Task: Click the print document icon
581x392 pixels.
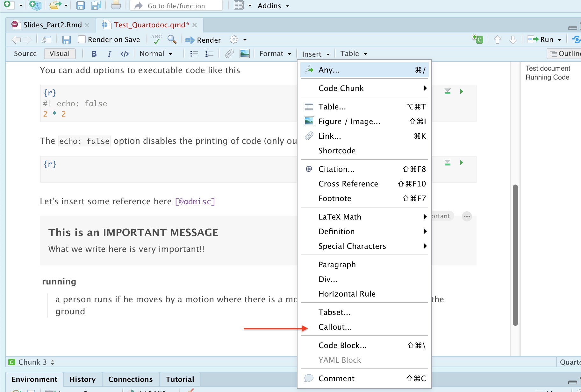Action: (x=116, y=5)
